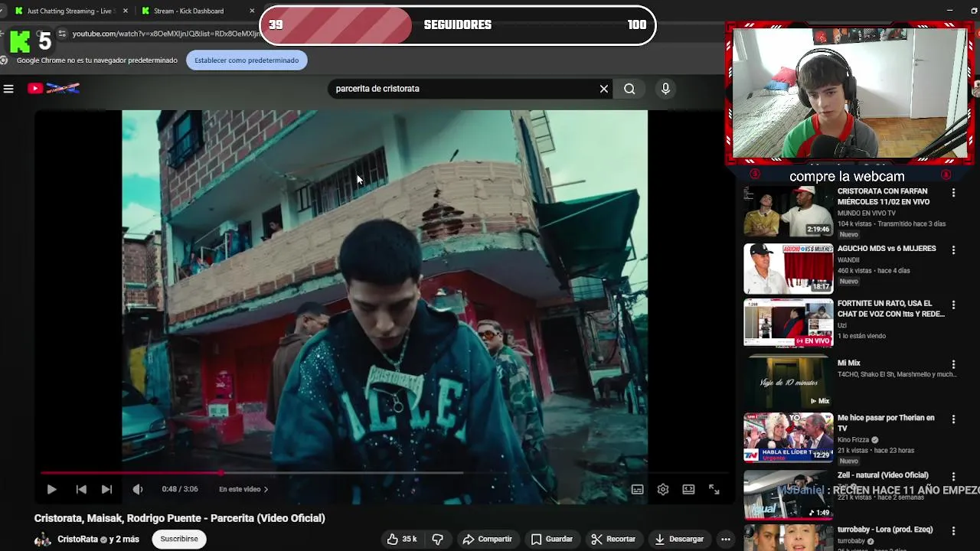Toggle subtitles on the player
The width and height of the screenshot is (980, 551).
[x=637, y=489]
